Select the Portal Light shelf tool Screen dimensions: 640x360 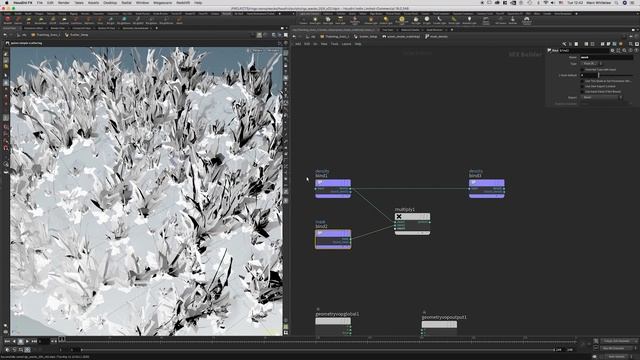[453, 20]
